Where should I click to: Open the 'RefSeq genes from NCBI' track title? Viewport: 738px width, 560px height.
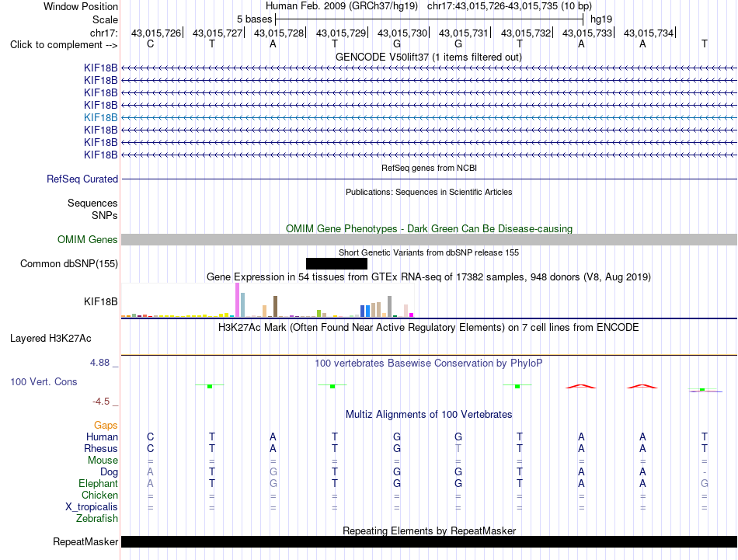click(x=429, y=168)
